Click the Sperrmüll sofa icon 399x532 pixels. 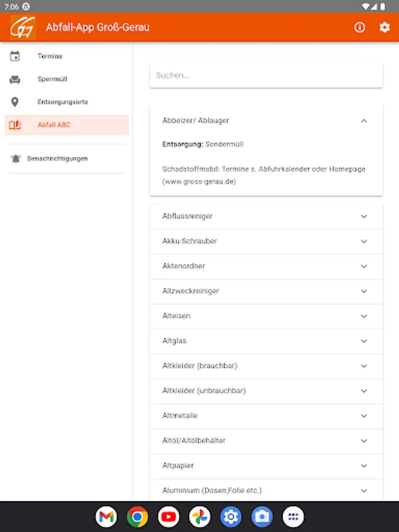[15, 79]
